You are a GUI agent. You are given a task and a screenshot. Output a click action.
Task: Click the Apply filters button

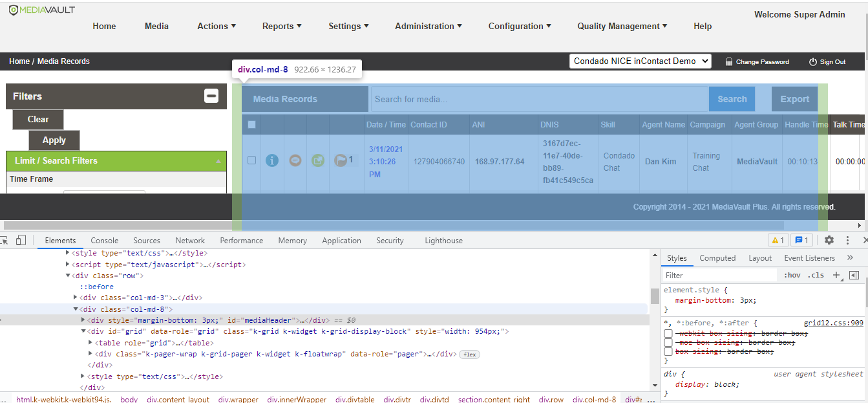click(x=54, y=140)
